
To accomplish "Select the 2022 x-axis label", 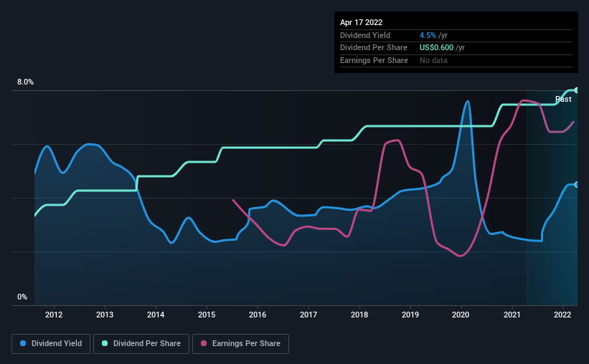I will click(x=562, y=315).
